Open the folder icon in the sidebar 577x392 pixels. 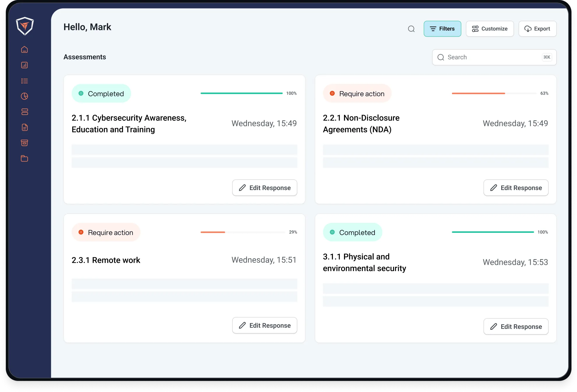(x=24, y=158)
